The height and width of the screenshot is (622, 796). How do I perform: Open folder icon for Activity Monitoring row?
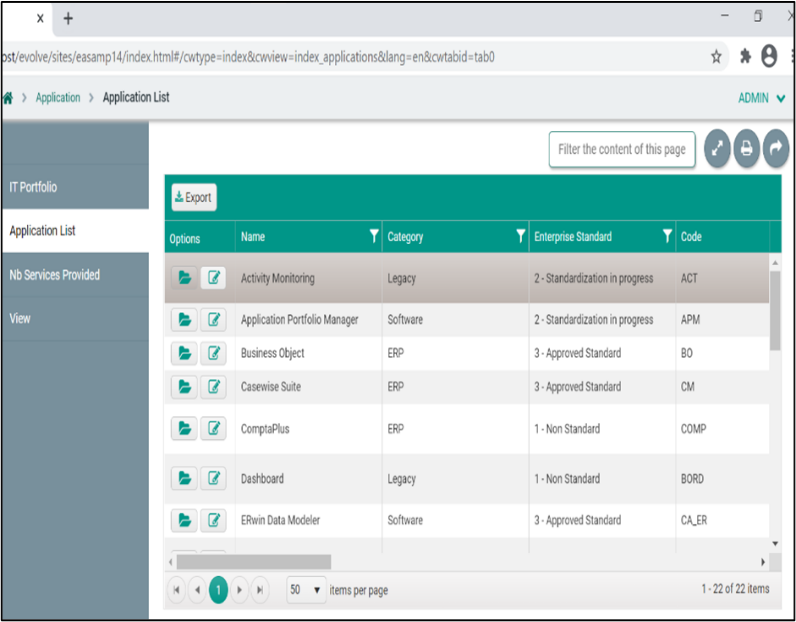[x=184, y=278]
